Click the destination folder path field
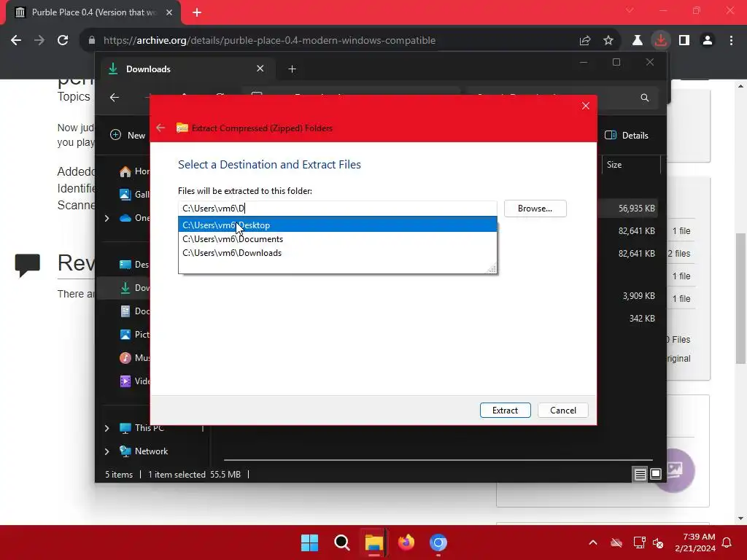 coord(337,209)
